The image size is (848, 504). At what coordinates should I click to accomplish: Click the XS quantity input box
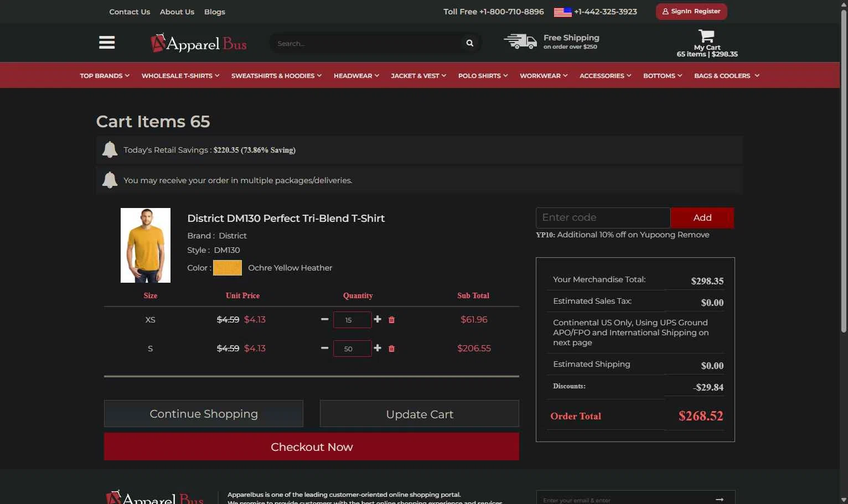click(x=352, y=320)
